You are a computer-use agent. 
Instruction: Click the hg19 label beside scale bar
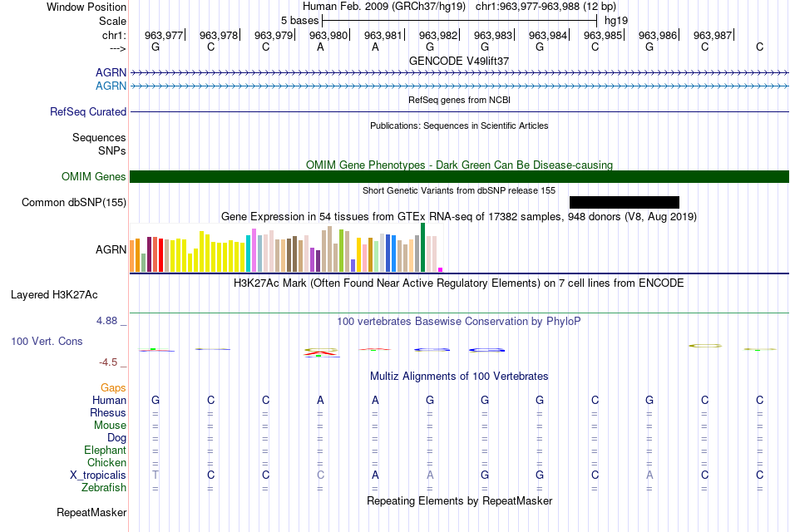[616, 21]
